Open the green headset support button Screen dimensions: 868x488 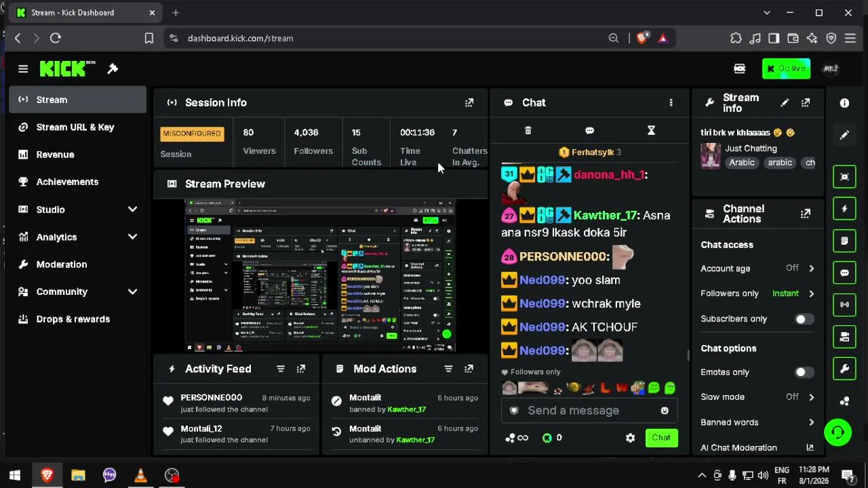(x=838, y=432)
